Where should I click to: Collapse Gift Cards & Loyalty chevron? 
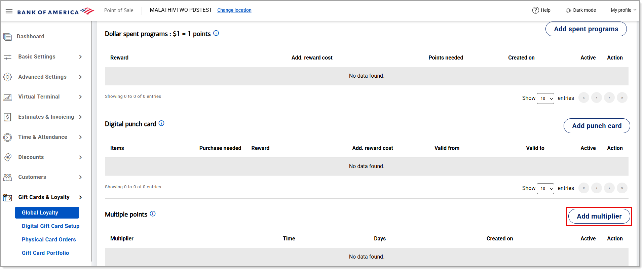point(80,197)
